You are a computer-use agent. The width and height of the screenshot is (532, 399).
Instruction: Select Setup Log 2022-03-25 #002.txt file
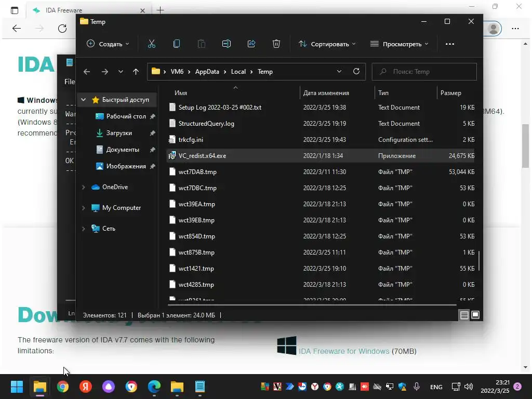320,107
